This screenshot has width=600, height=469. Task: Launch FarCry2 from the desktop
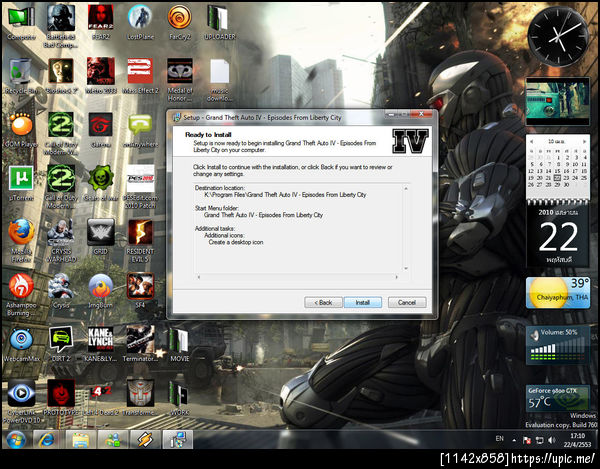click(180, 23)
